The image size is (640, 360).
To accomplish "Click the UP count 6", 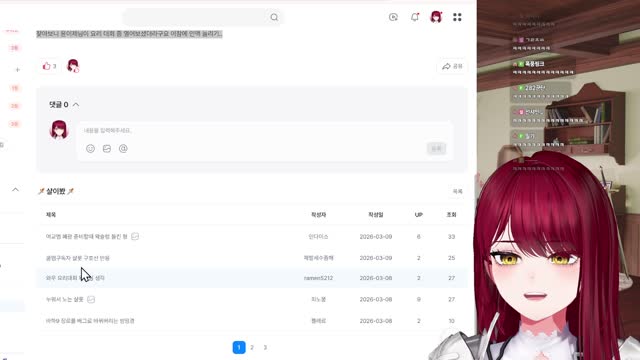I will pyautogui.click(x=419, y=236).
